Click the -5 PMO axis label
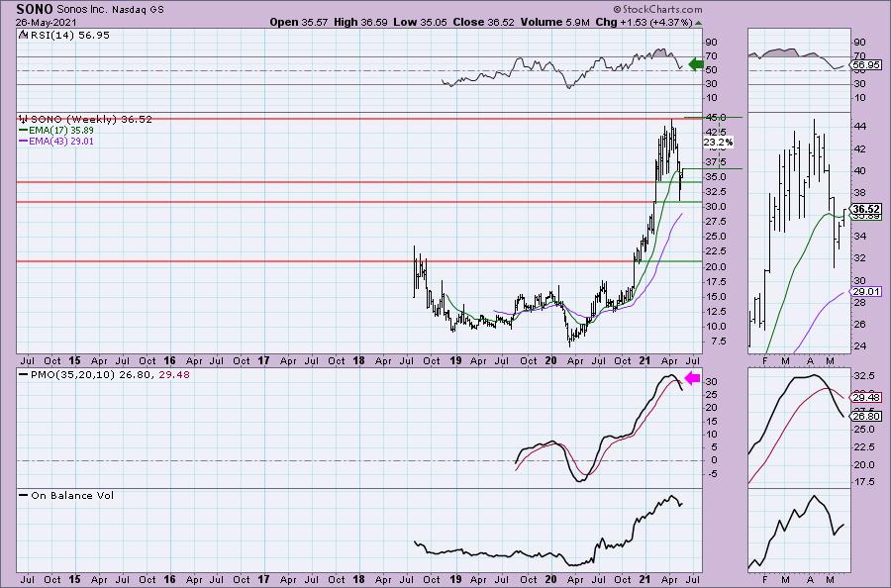 point(711,474)
